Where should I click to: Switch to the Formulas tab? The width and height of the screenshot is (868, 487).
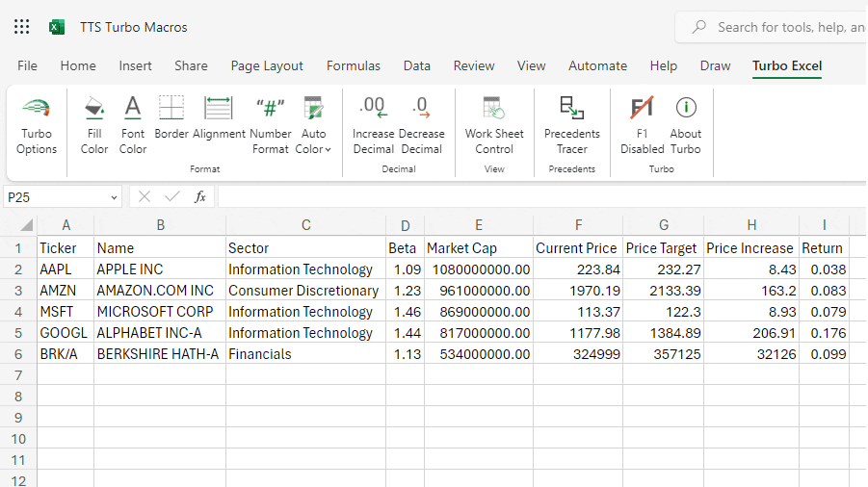point(353,66)
